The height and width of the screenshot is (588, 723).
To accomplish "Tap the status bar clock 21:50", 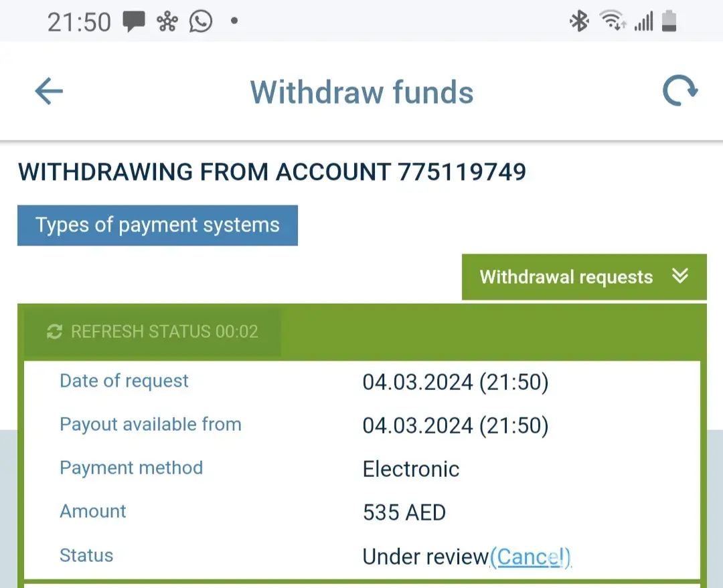I will 79,22.
